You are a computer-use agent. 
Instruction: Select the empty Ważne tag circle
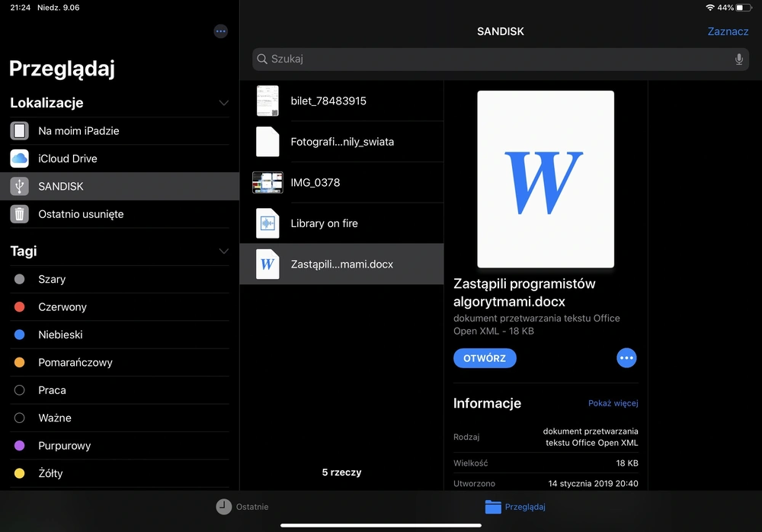tap(20, 418)
